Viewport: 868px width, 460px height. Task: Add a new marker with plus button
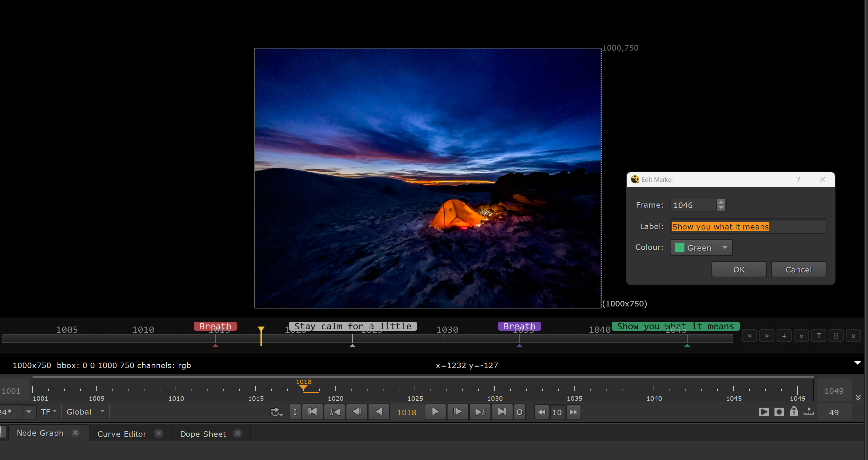click(x=784, y=336)
